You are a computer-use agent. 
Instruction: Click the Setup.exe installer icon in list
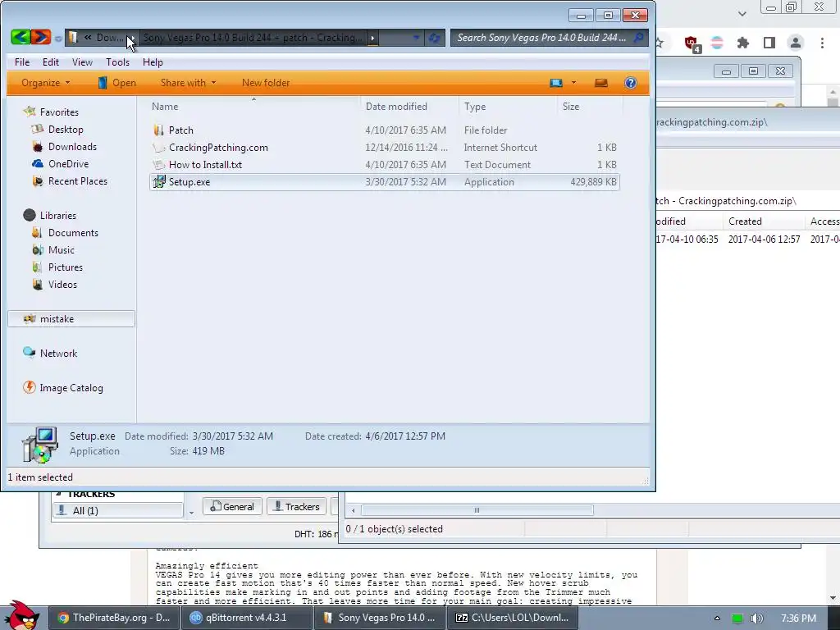[x=159, y=181]
